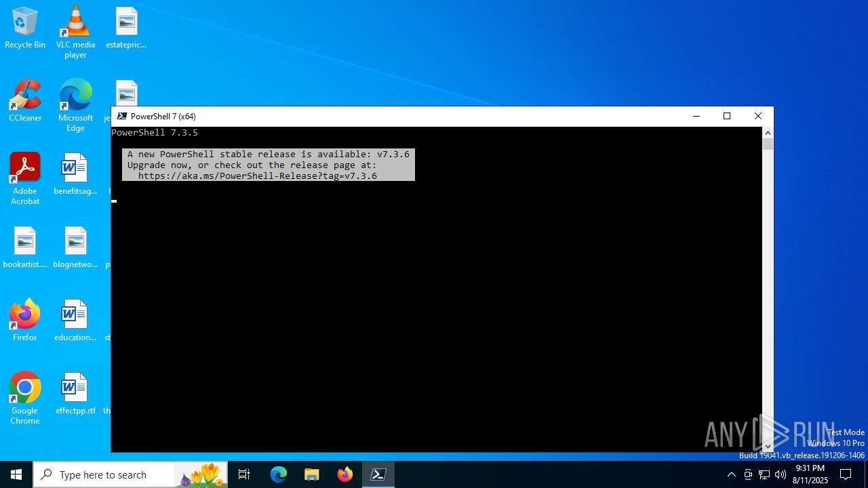This screenshot has height=488, width=868.
Task: Click PowerShell scrollbar down arrow
Action: pos(768,446)
